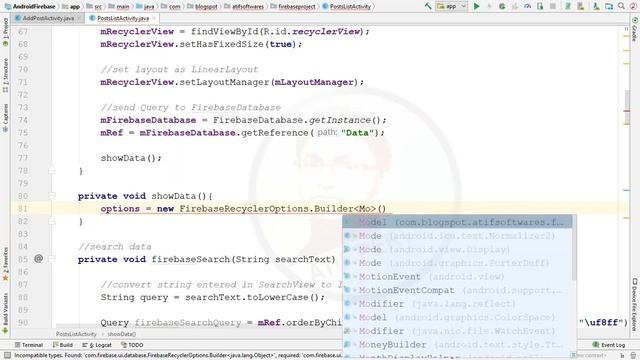
Task: Select MotionEvent (android.view) completion
Action: [457, 277]
